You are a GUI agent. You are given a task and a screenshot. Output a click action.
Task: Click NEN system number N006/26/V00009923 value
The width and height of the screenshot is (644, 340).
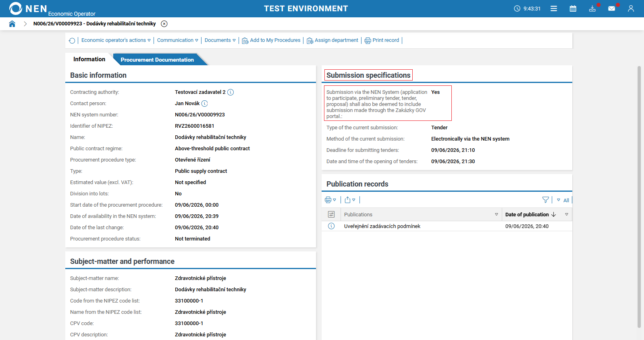tap(200, 115)
